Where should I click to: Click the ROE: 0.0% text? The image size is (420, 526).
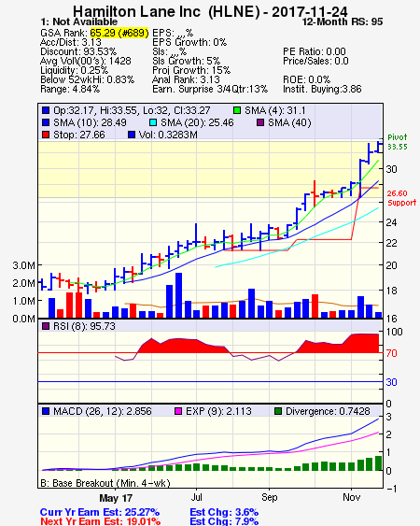pos(307,79)
